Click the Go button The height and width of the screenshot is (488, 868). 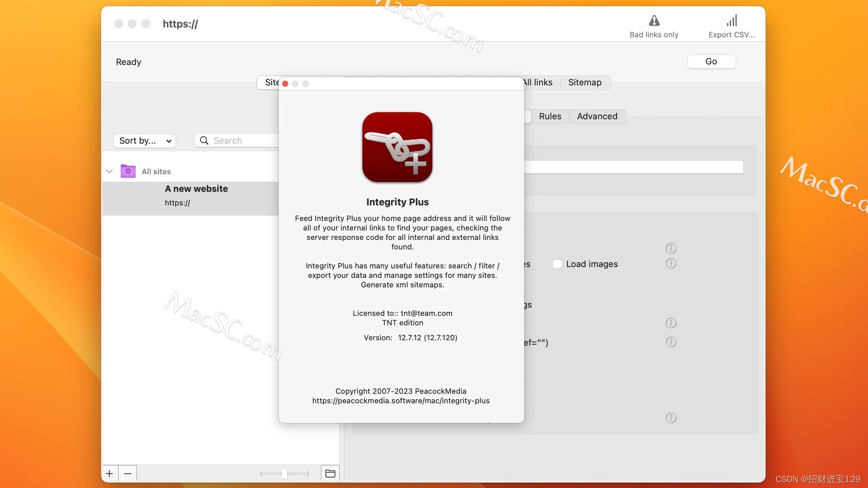[711, 61]
